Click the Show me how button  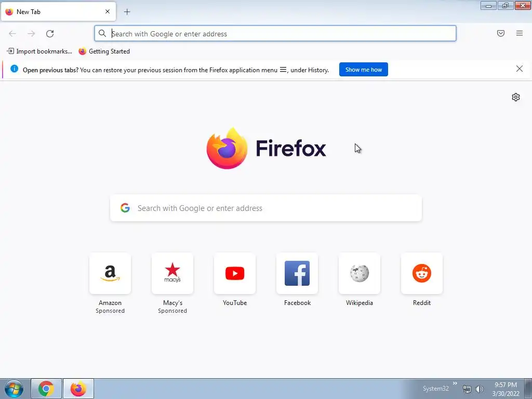[363, 70]
